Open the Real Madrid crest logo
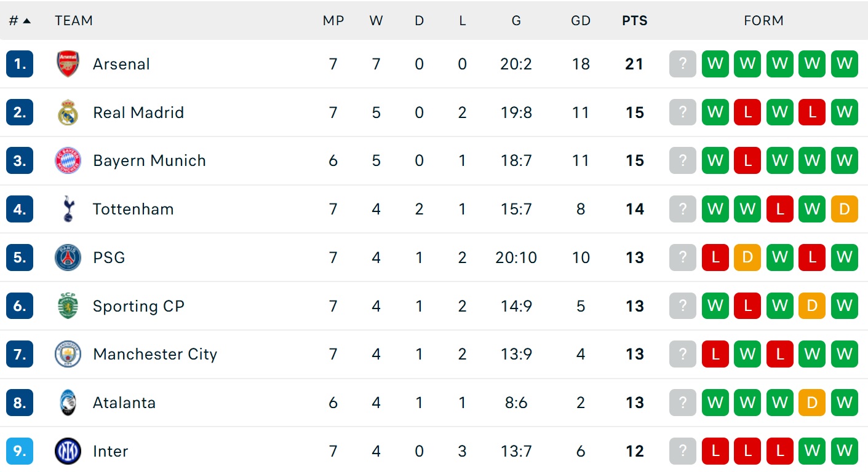This screenshot has height=472, width=868. (68, 112)
